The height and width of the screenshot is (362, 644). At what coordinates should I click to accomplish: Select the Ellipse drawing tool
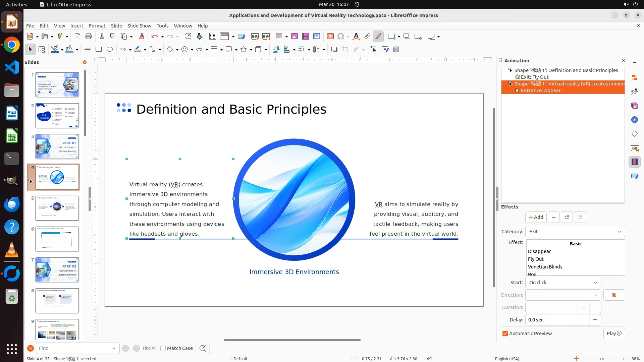click(x=110, y=50)
